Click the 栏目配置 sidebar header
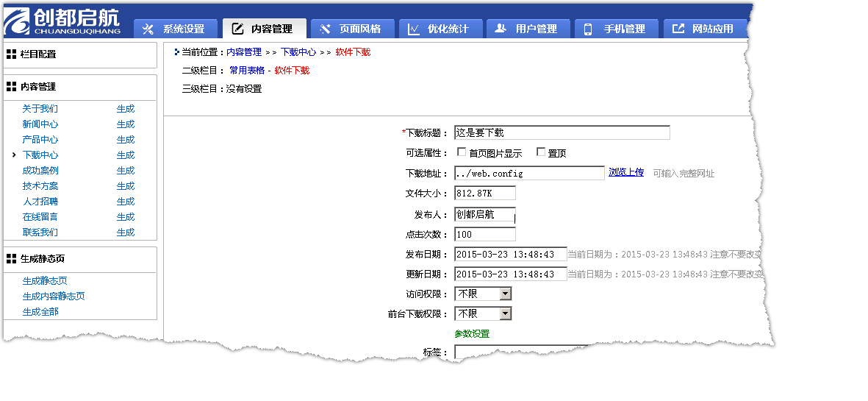 click(80, 54)
